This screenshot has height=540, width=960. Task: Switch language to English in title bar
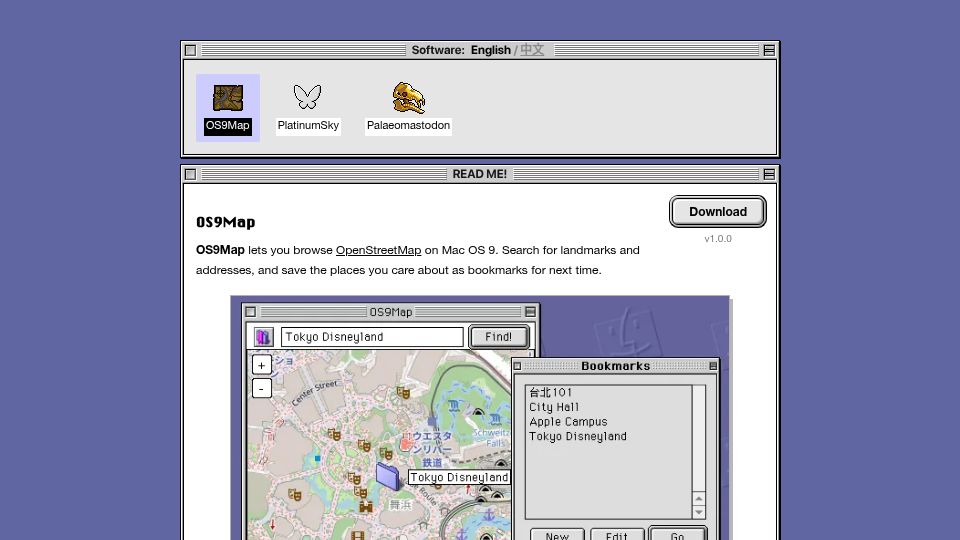tap(490, 50)
